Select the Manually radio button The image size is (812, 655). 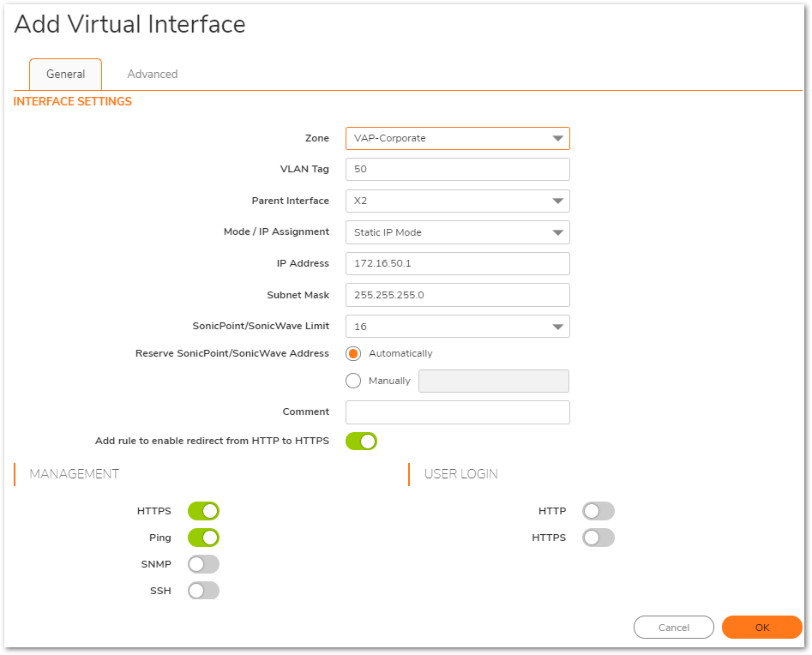(353, 381)
